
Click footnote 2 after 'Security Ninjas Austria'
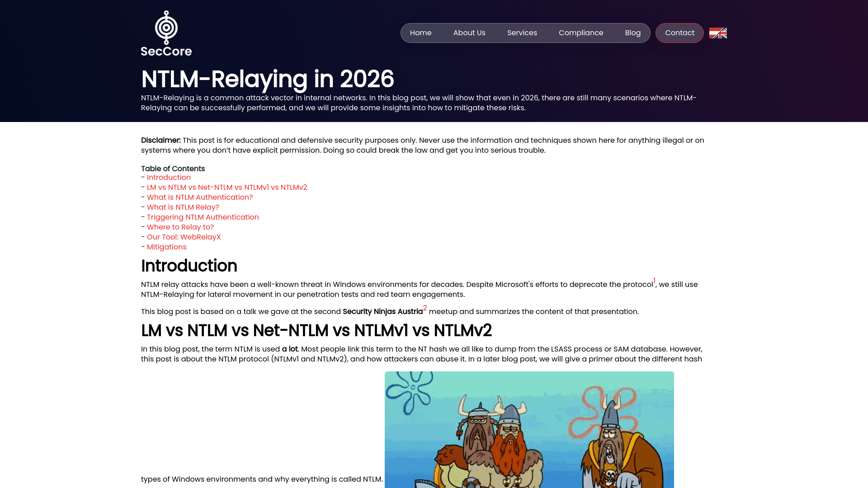(425, 308)
